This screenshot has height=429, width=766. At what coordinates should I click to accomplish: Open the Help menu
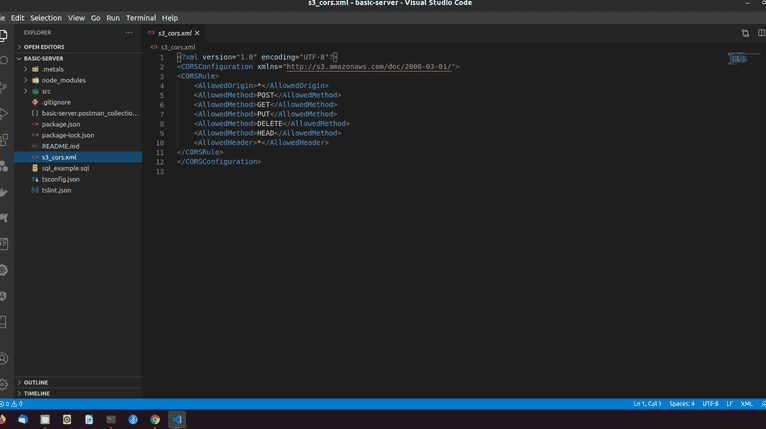(170, 18)
